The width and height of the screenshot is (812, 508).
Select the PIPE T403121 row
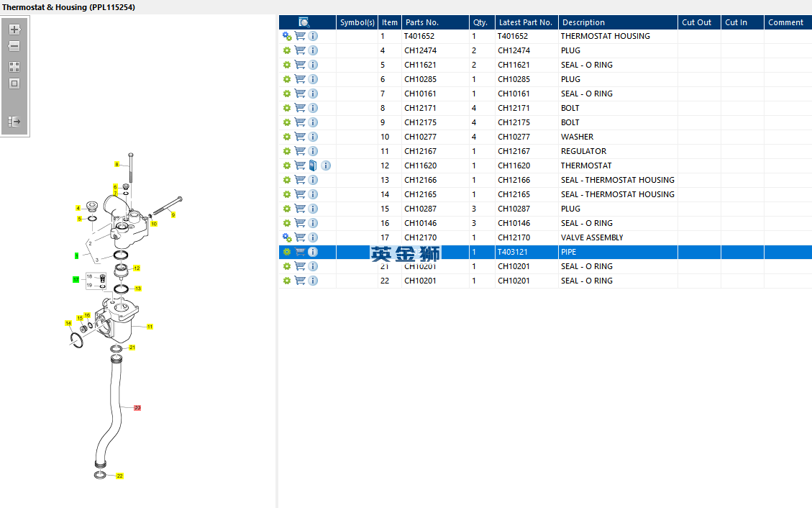545,252
